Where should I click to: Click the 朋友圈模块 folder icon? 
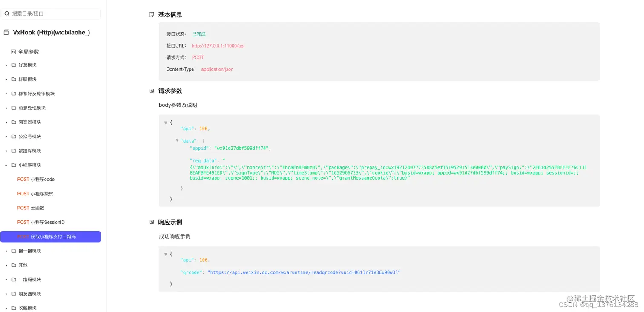14,294
